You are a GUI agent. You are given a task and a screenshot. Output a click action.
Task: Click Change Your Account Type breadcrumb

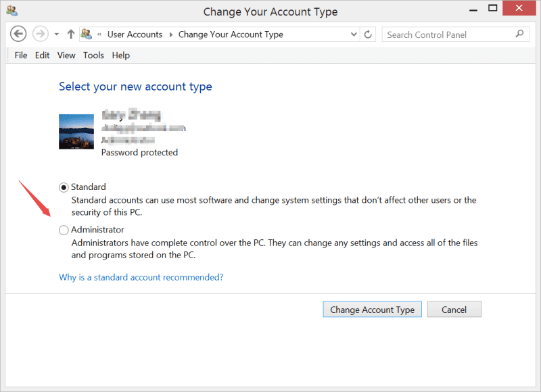pos(231,34)
